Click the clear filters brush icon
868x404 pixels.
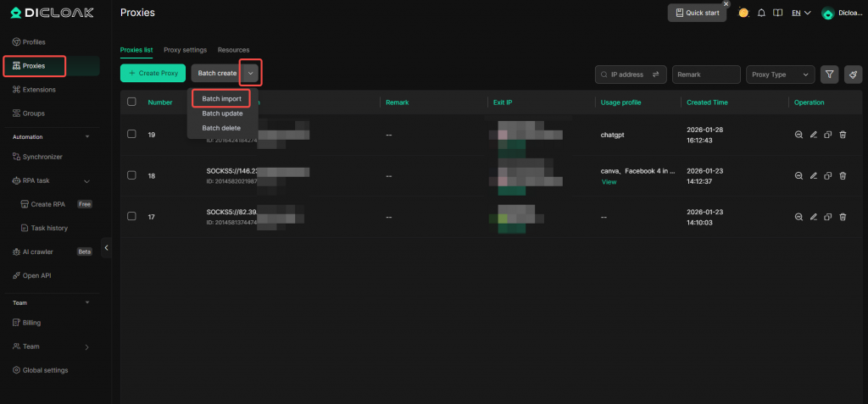click(852, 75)
